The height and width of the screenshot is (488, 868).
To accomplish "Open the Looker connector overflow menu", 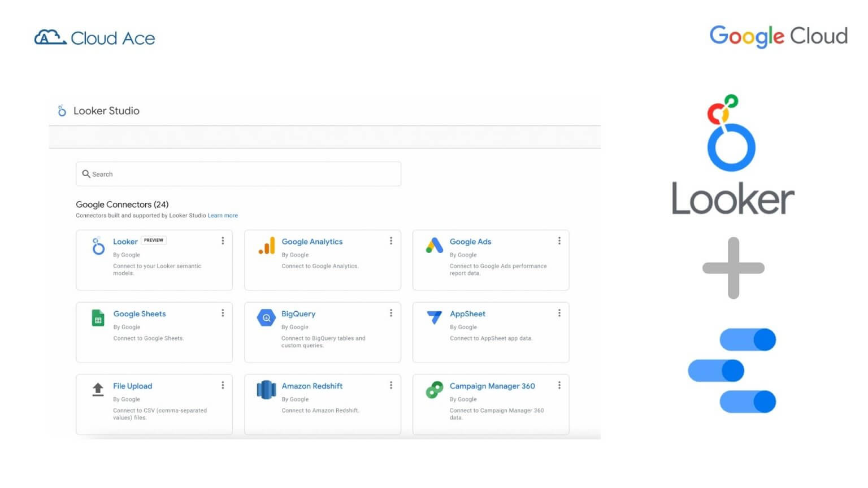I will coord(223,240).
